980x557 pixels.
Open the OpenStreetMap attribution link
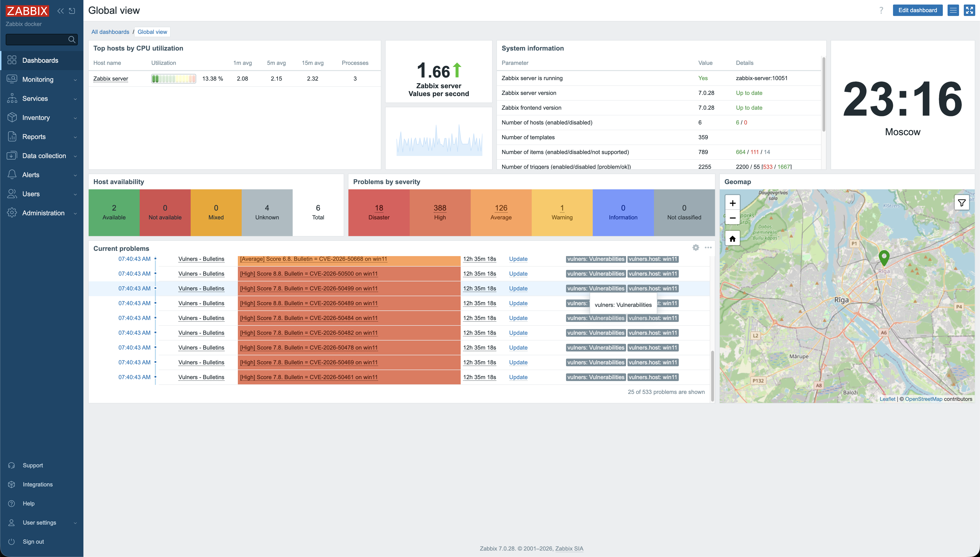[924, 399]
